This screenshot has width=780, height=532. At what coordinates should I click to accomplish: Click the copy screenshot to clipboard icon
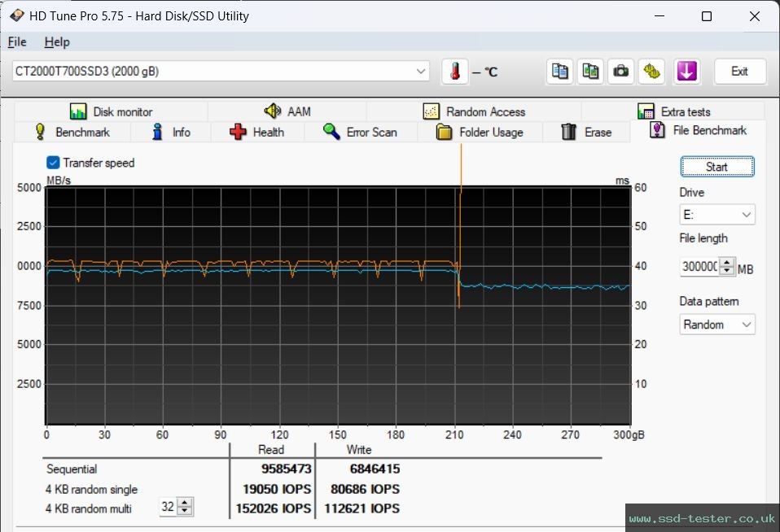(590, 72)
